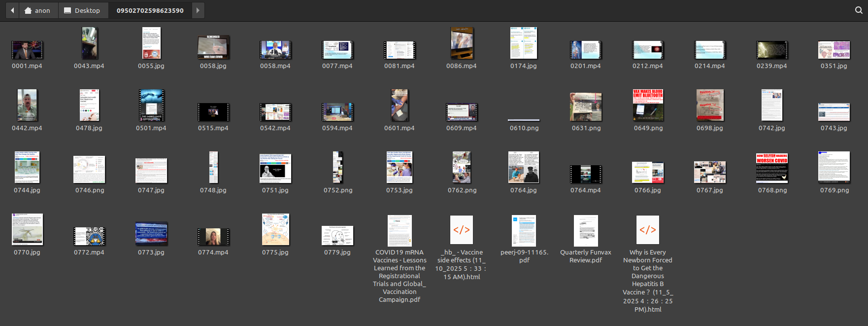
Task: Click the file name 0764.mp4
Action: click(x=586, y=190)
